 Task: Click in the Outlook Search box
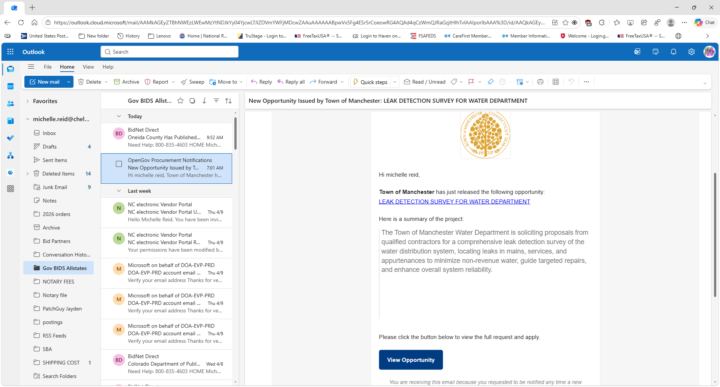tap(169, 52)
